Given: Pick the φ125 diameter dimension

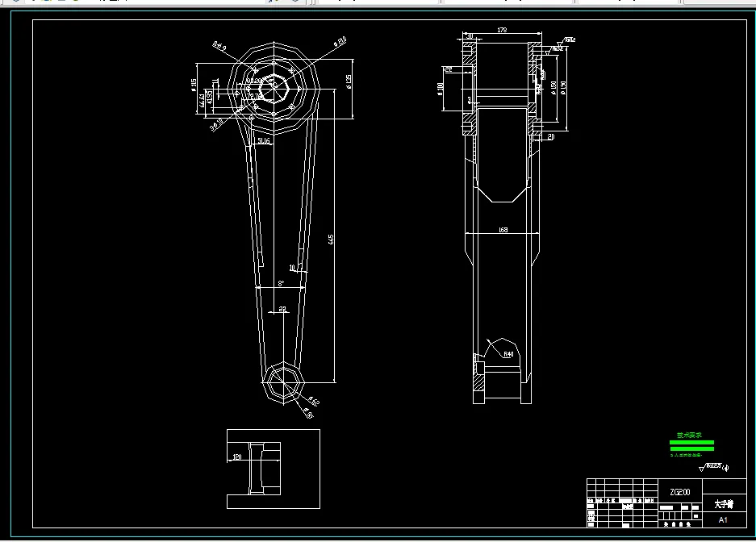Looking at the screenshot, I should pos(349,82).
